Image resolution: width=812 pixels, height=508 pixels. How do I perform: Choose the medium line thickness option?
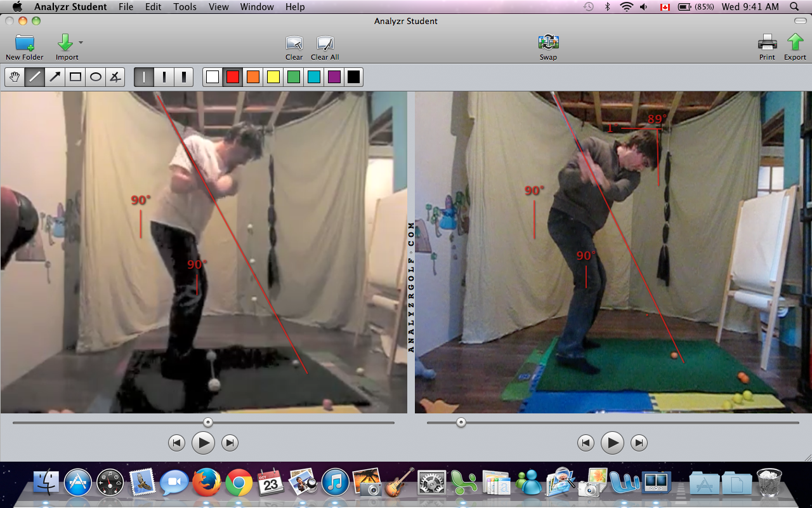164,77
